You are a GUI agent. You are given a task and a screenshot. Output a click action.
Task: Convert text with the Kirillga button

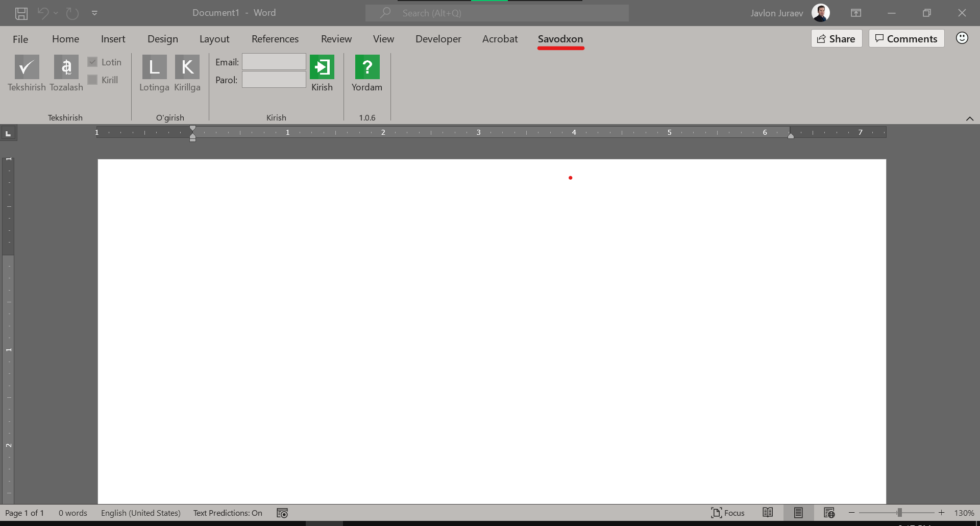click(x=187, y=67)
